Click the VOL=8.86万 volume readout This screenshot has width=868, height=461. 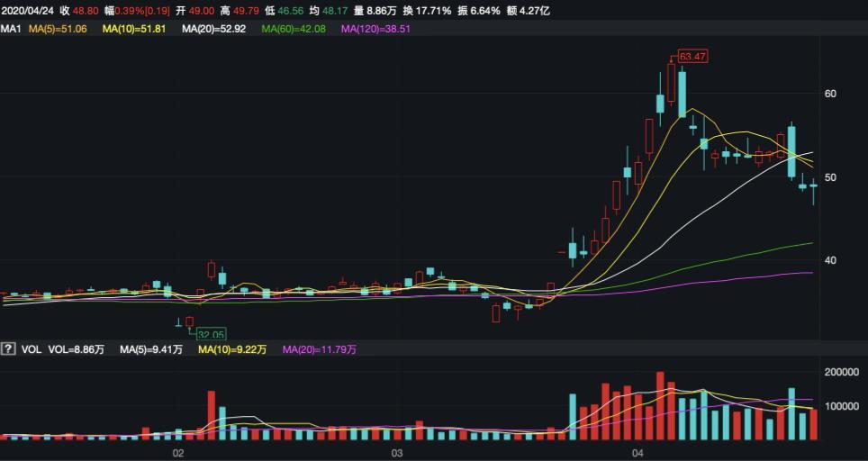click(x=77, y=348)
